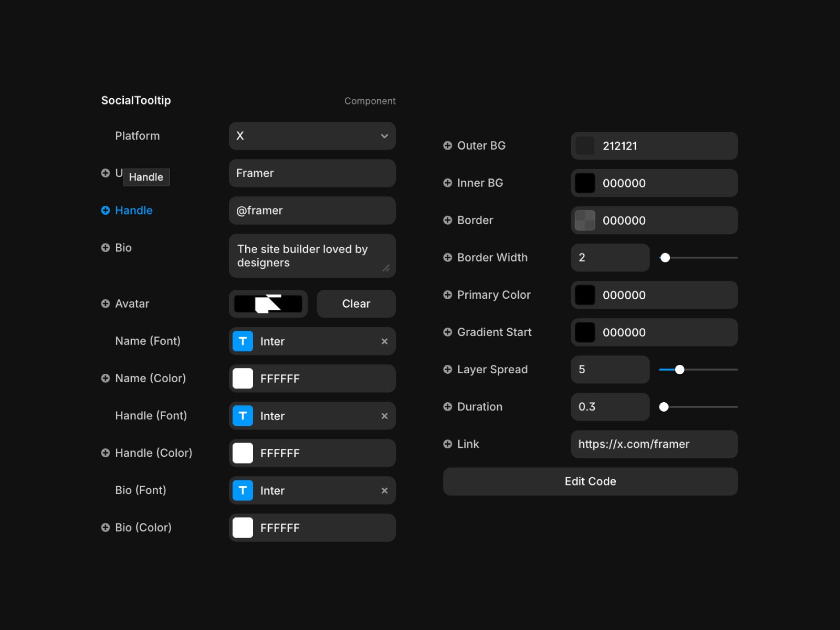Click the plus icon beside Border Width

tap(448, 258)
